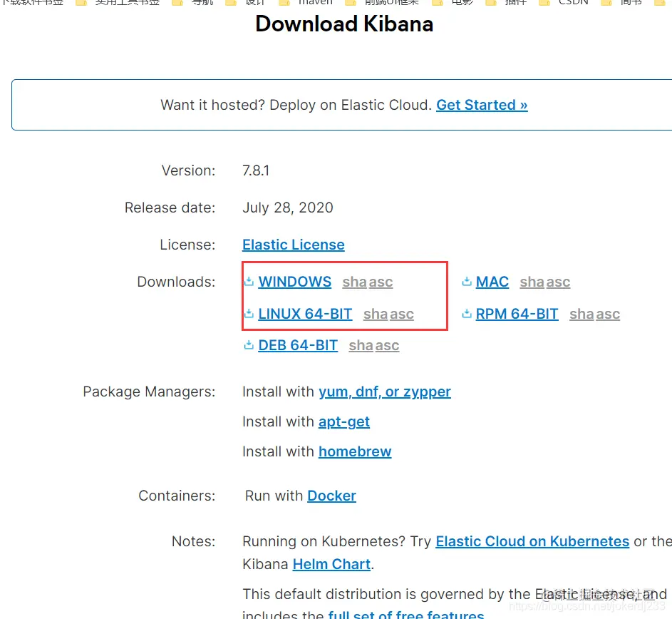Open the CSDN bookmarks folder
This screenshot has width=672, height=619.
point(564,3)
